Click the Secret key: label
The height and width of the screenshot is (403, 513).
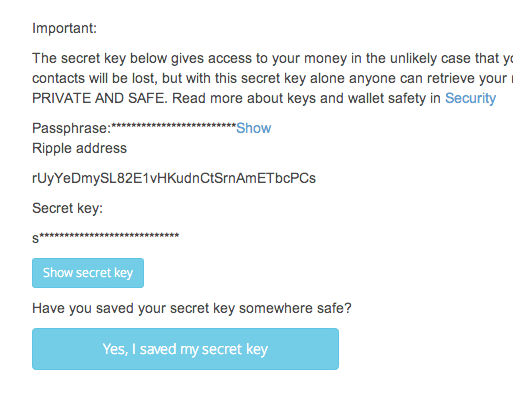[68, 208]
